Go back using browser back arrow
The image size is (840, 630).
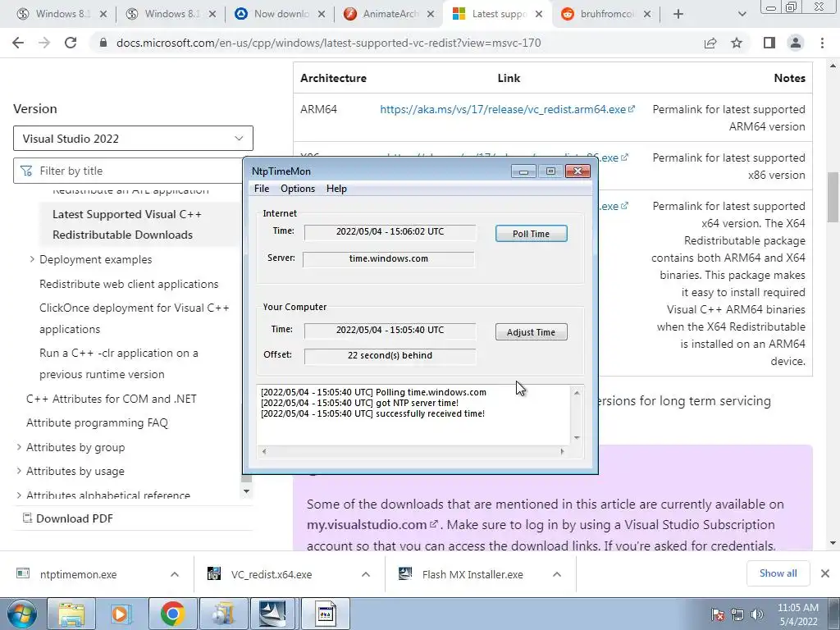click(x=18, y=43)
